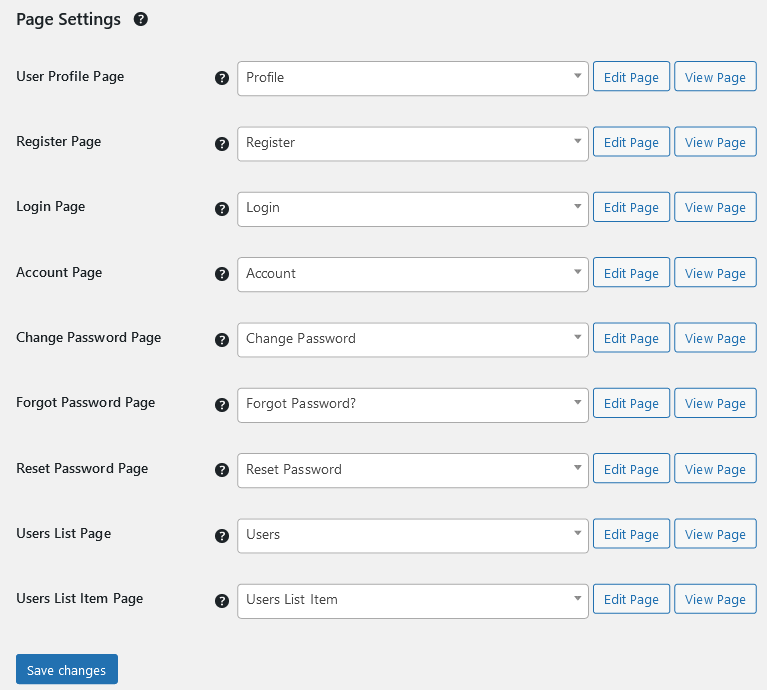The width and height of the screenshot is (767, 690).
Task: Click View Page for User Profile Page
Action: [x=715, y=76]
